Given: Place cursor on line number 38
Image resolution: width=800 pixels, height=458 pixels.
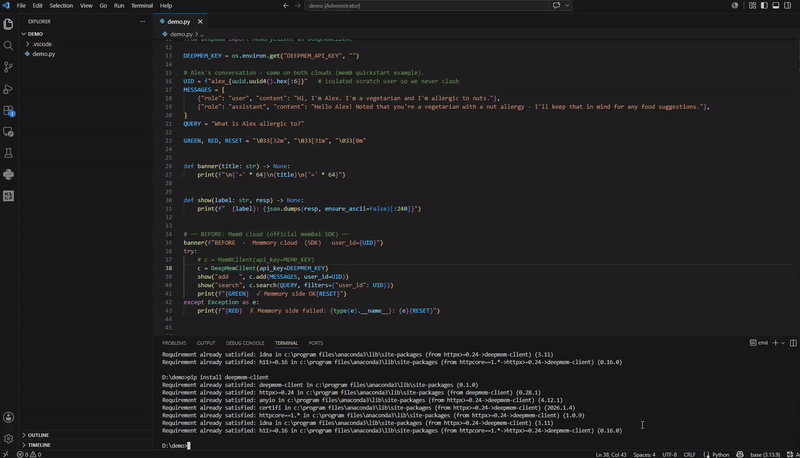Looking at the screenshot, I should coord(168,268).
